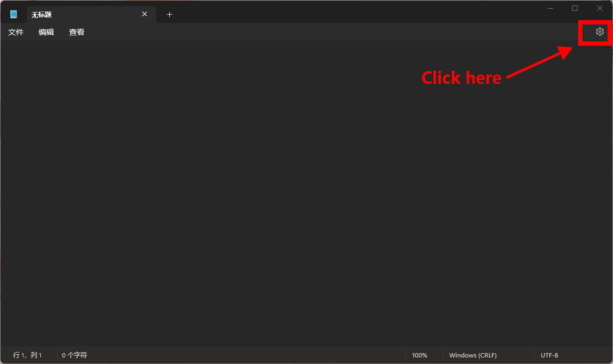Open the 查看 menu
Screen dimensions: 613x364
pos(77,32)
